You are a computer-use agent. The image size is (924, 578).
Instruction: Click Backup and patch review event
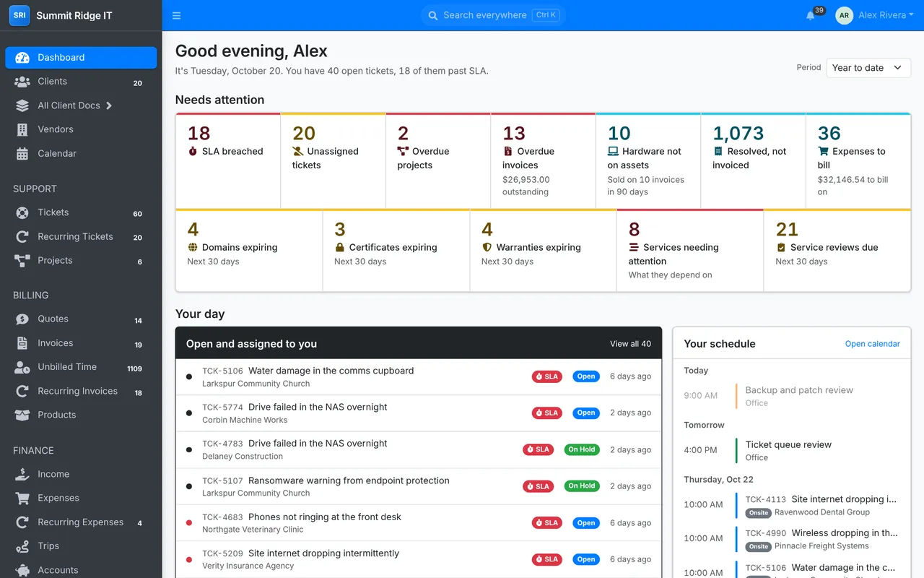click(792, 396)
